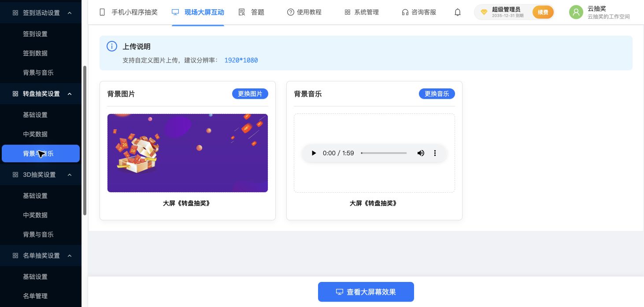Switch to 手机小程序抽奖 tab

tap(128, 12)
